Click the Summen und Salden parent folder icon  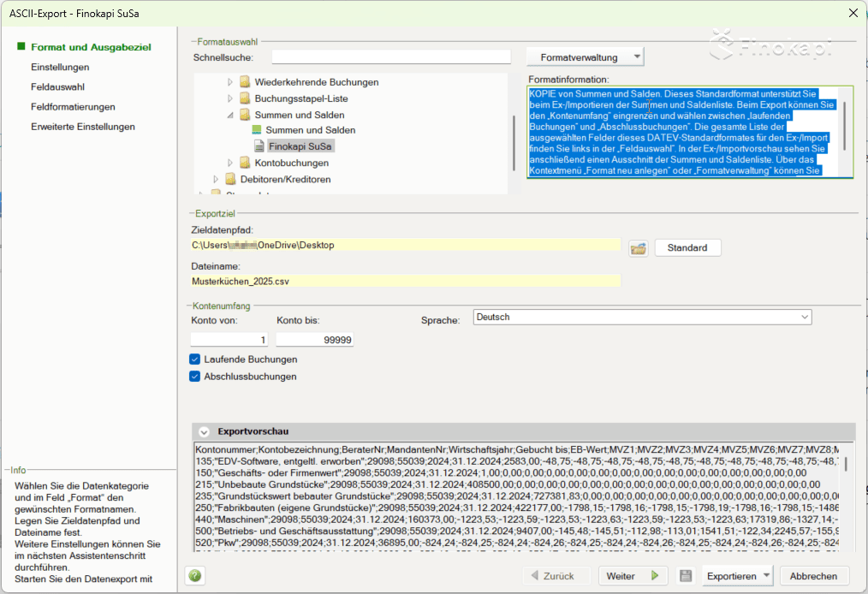[245, 115]
